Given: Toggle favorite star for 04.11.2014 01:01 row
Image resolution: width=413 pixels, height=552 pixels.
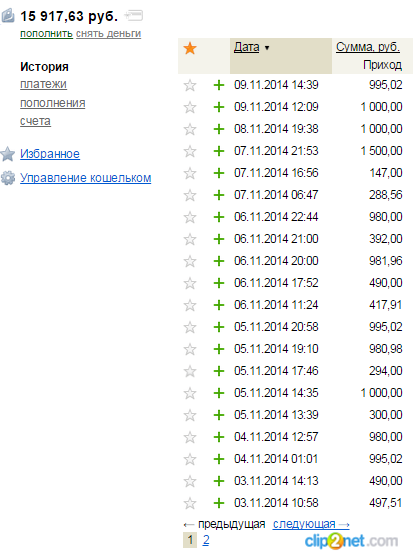Looking at the screenshot, I should (190, 459).
